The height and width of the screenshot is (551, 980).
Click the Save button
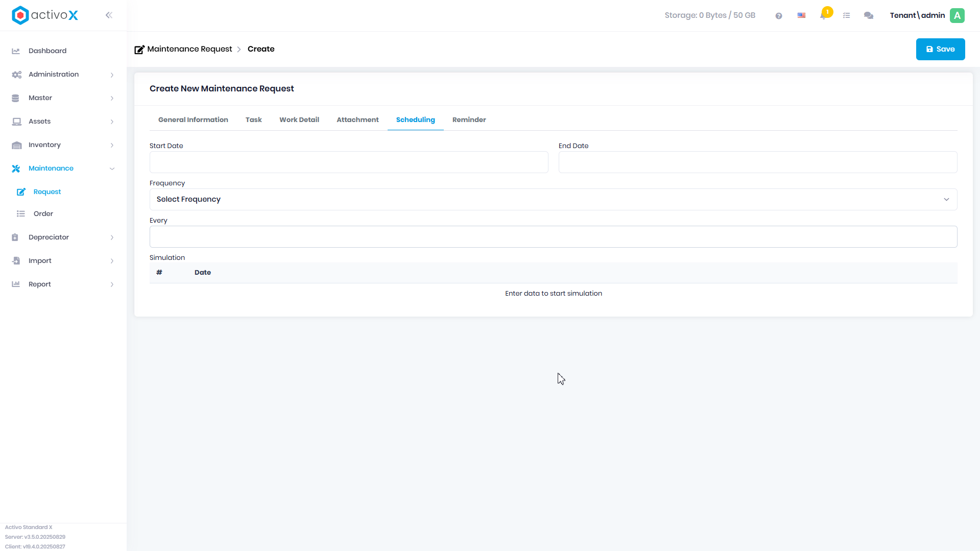940,49
